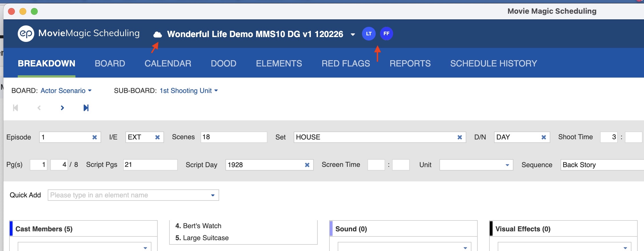
Task: Click the Set field containing HOUSE
Action: [380, 137]
